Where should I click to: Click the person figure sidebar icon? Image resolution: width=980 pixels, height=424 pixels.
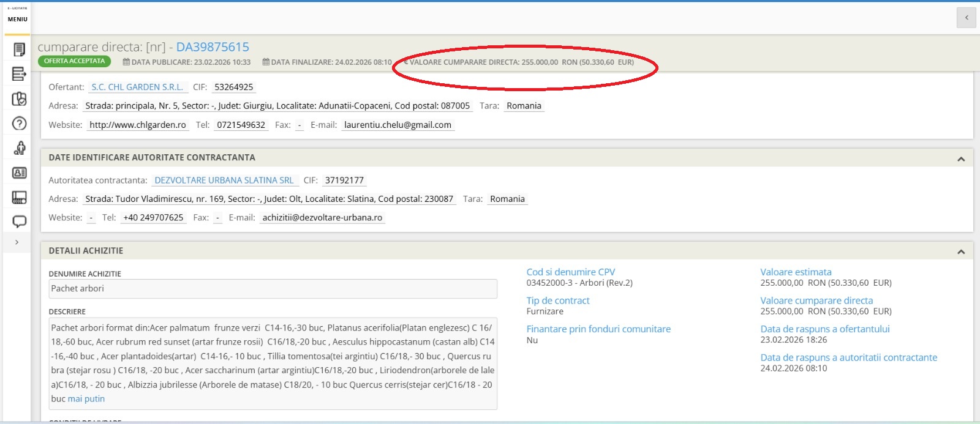[x=19, y=148]
